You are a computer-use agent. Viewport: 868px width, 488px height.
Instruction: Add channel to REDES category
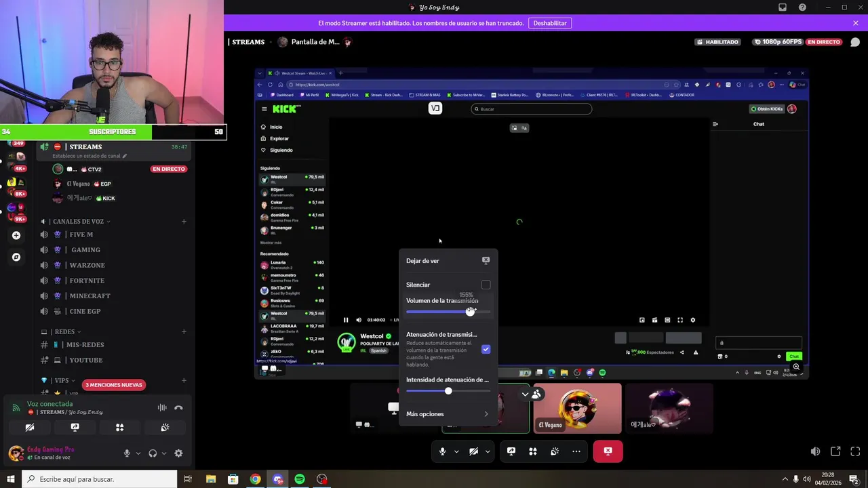point(184,332)
